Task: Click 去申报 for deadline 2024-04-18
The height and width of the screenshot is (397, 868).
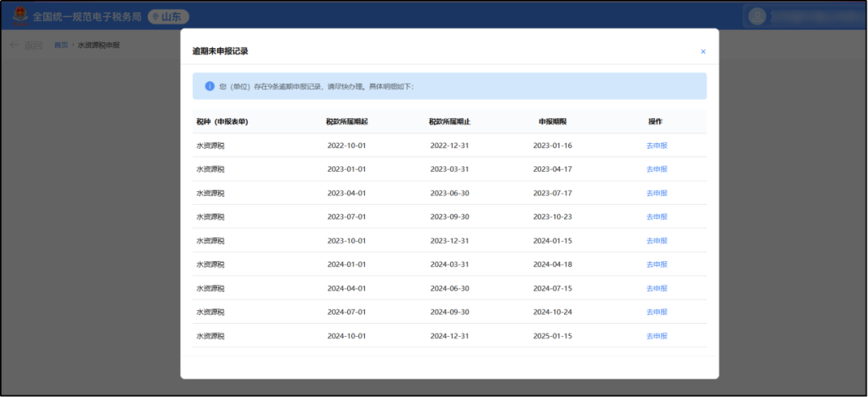Action: [657, 264]
